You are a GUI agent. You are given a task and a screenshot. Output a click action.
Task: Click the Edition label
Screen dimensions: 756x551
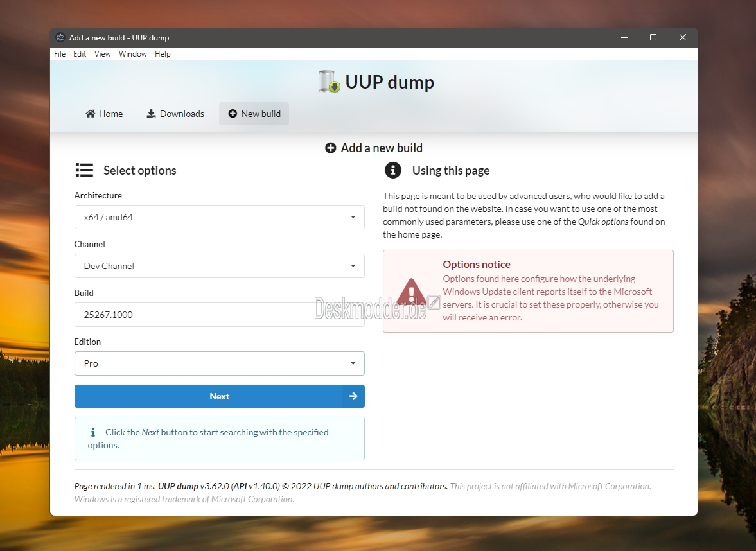(x=87, y=342)
